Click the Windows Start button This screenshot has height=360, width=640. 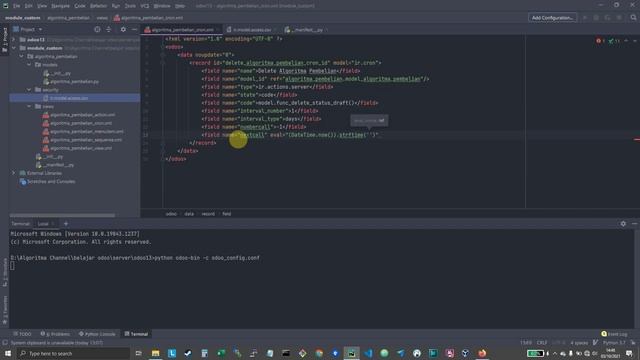[8, 353]
